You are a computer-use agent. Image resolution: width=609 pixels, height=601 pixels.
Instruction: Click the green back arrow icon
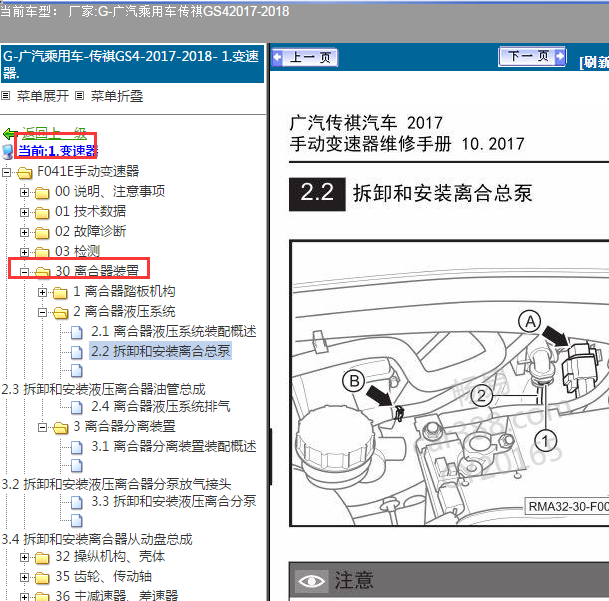point(10,133)
